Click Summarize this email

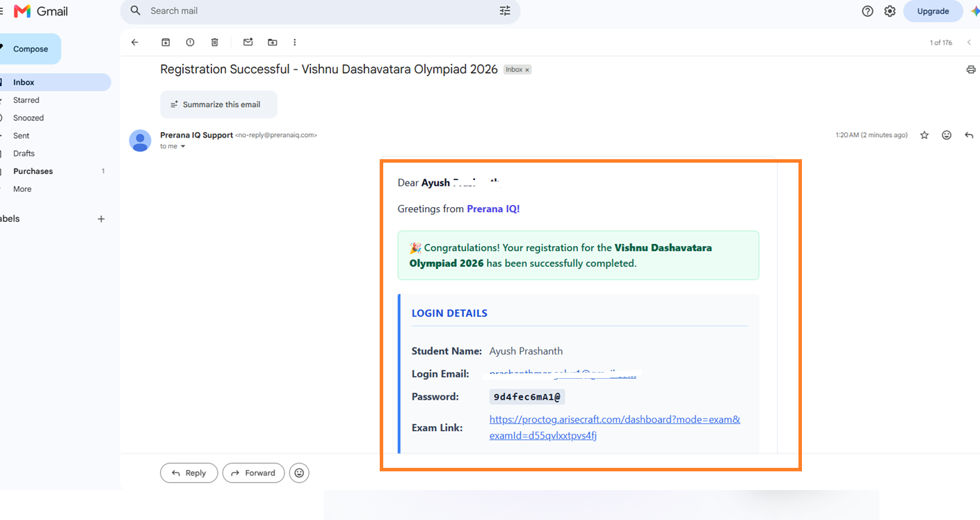[x=218, y=104]
